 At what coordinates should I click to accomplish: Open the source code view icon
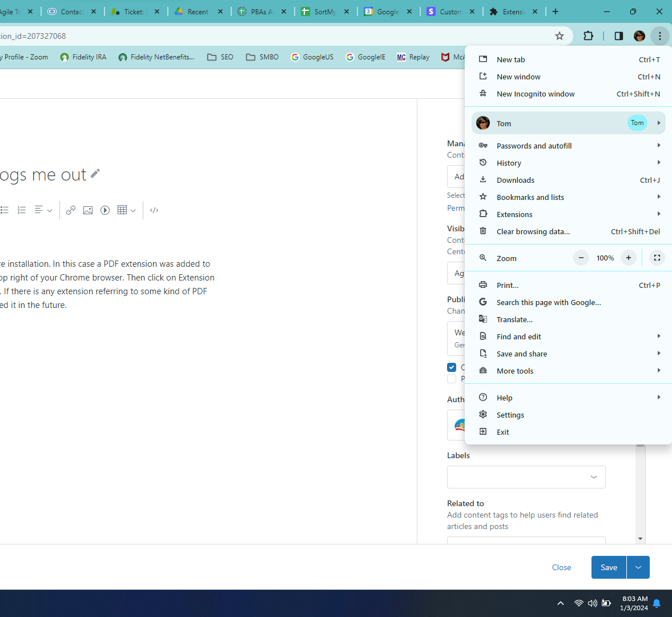click(x=154, y=210)
